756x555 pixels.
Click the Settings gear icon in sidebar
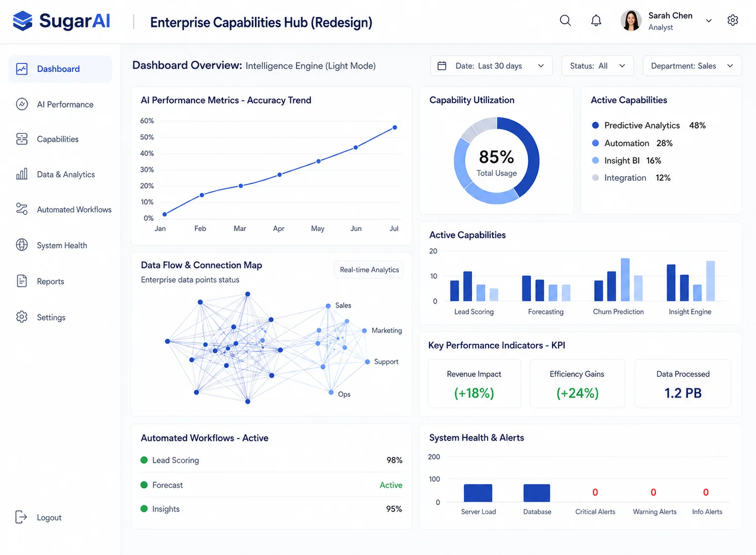[22, 316]
